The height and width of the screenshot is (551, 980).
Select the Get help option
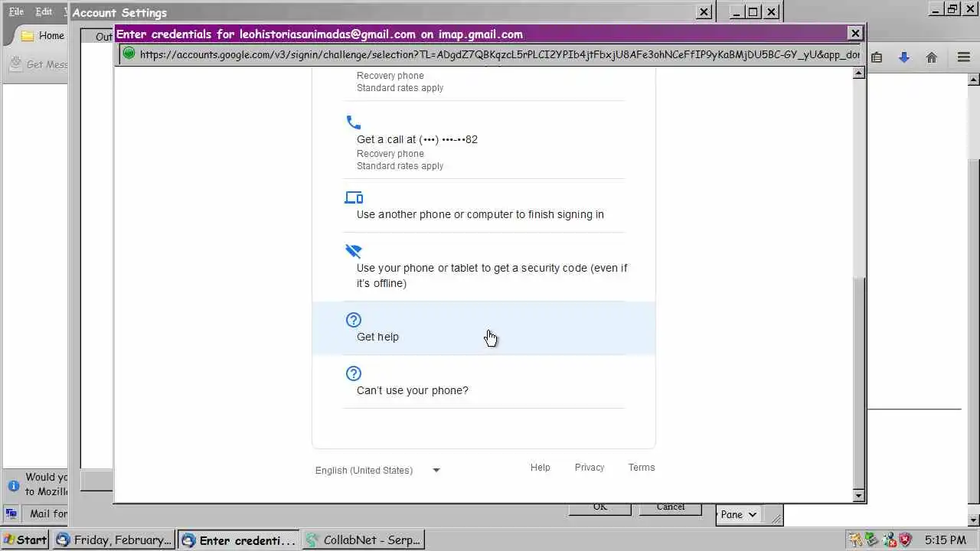(484, 328)
